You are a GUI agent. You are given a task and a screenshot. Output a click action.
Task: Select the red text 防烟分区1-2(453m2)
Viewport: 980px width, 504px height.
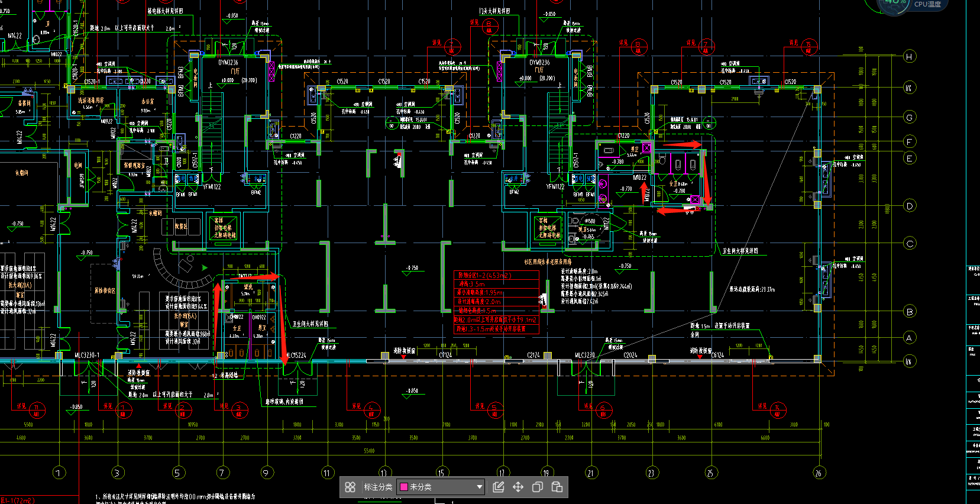click(484, 275)
